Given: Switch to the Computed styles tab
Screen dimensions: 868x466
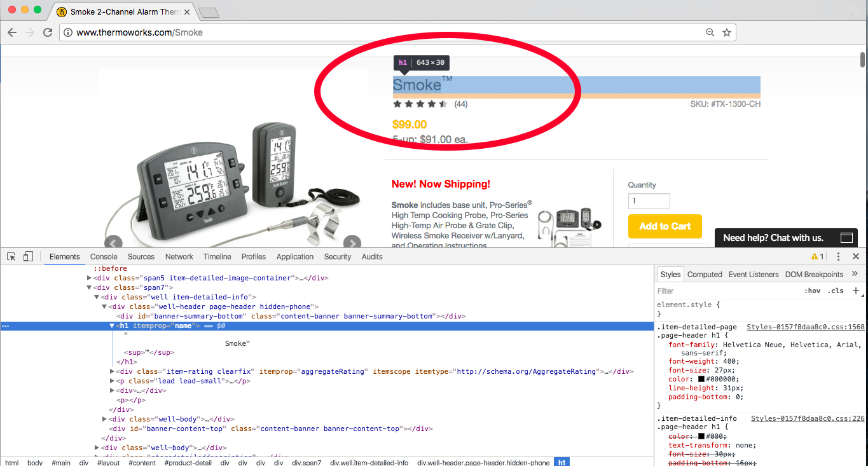Looking at the screenshot, I should (705, 275).
